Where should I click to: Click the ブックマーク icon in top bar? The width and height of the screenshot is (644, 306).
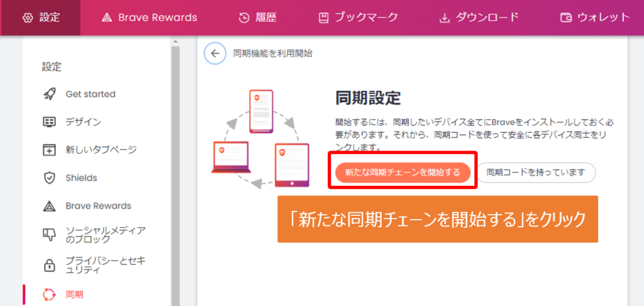coord(324,18)
